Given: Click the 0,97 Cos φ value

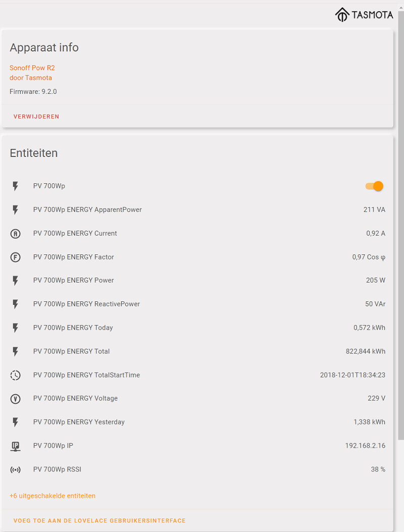Looking at the screenshot, I should (x=369, y=257).
